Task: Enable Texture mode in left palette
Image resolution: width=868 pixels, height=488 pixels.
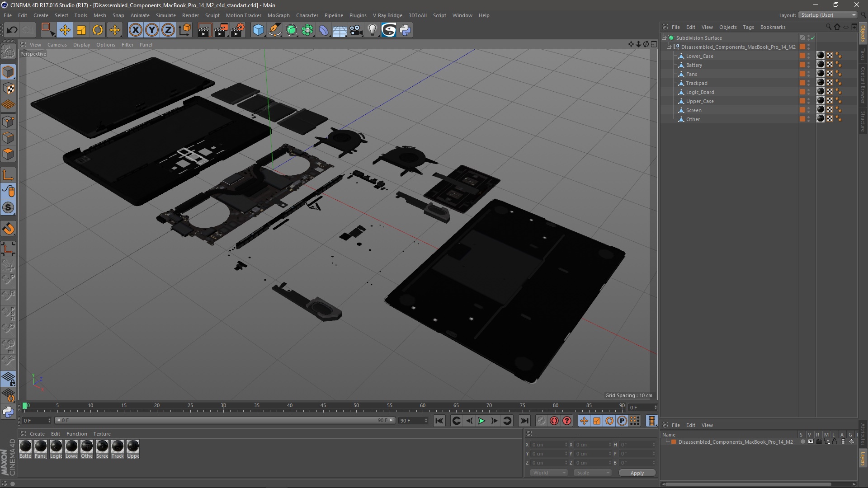Action: [8, 89]
